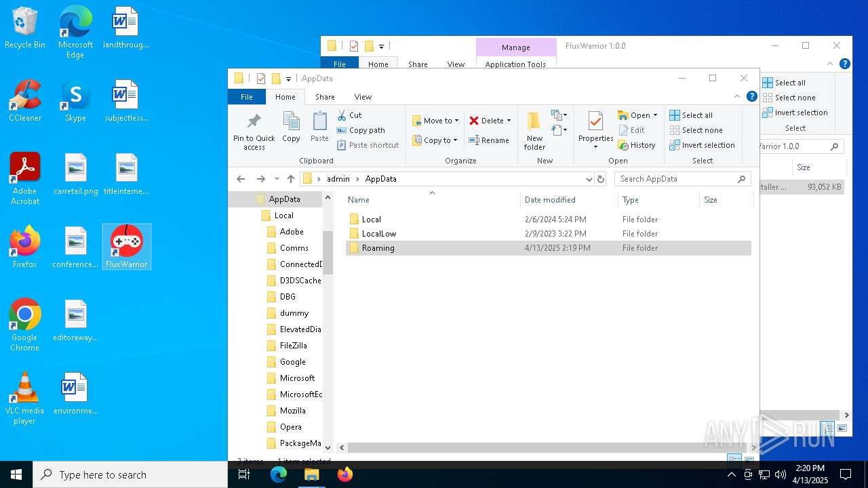Open the address bar history dropdown

589,179
